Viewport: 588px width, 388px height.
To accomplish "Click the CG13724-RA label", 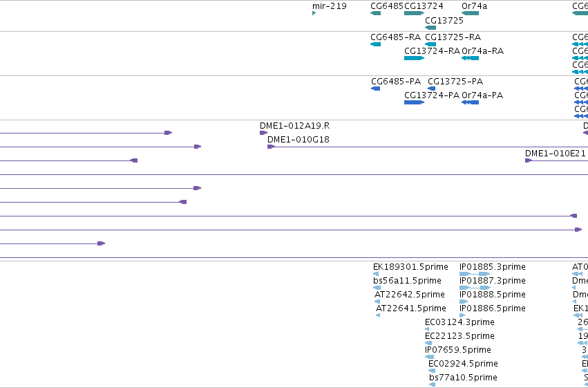I will click(432, 51).
